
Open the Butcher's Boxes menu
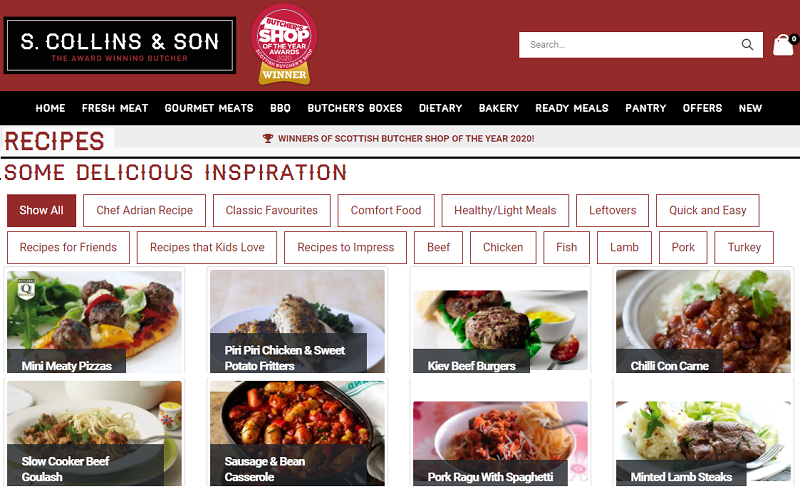tap(355, 108)
